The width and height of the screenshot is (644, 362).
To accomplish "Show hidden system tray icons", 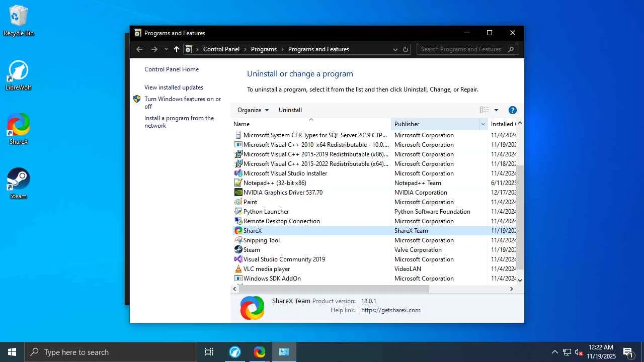I will click(x=554, y=352).
